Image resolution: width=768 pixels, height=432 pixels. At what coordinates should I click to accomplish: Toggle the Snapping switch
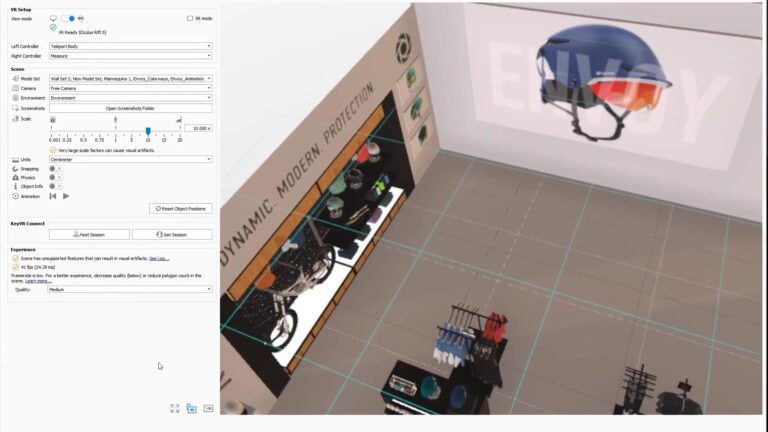(x=55, y=168)
